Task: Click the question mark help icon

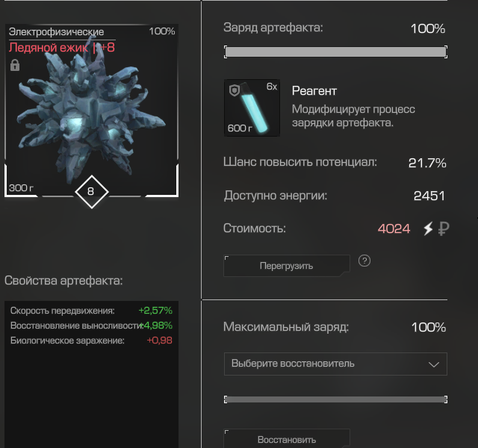Action: 364,261
